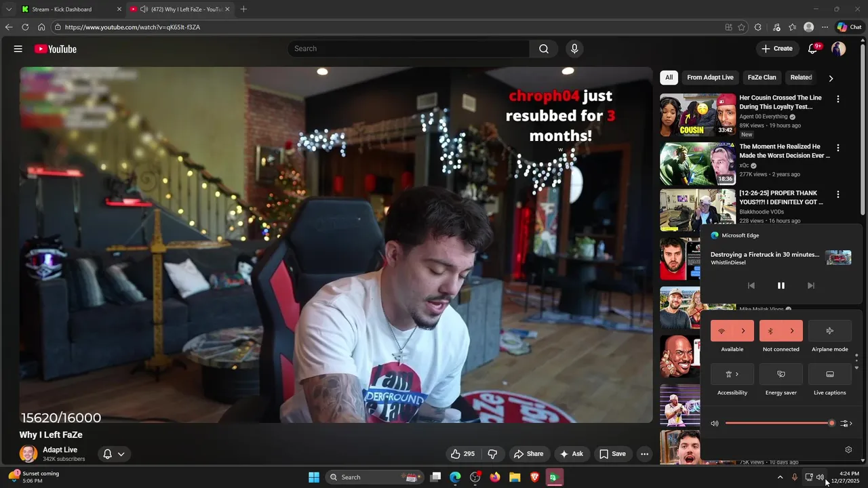Save the video to a playlist

click(612, 454)
